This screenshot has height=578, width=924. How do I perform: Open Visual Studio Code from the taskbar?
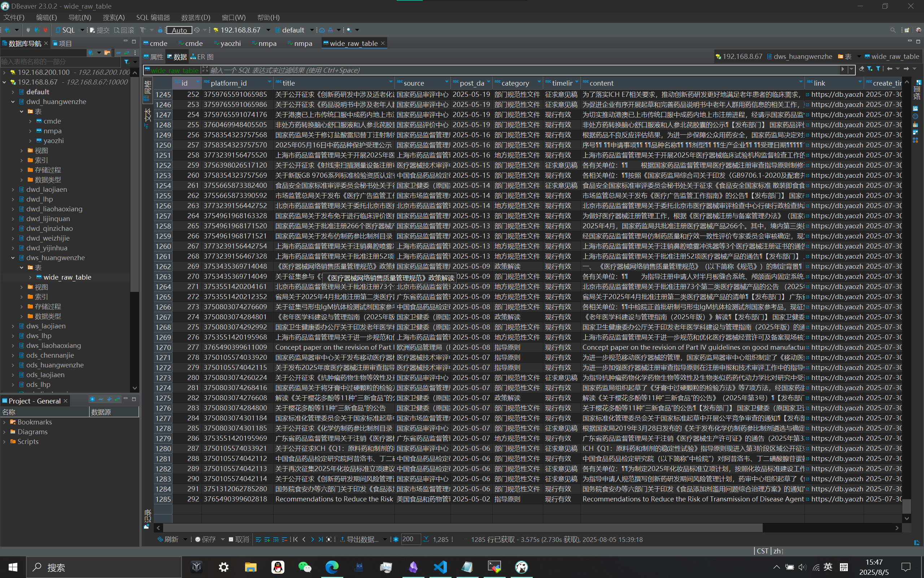click(440, 567)
